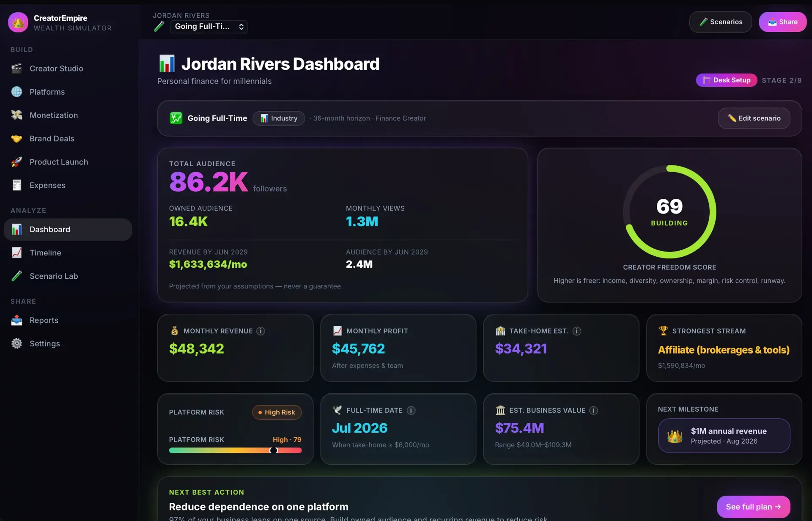Click the Monthly Revenue money bag icon
This screenshot has height=521, width=812.
[x=174, y=331]
